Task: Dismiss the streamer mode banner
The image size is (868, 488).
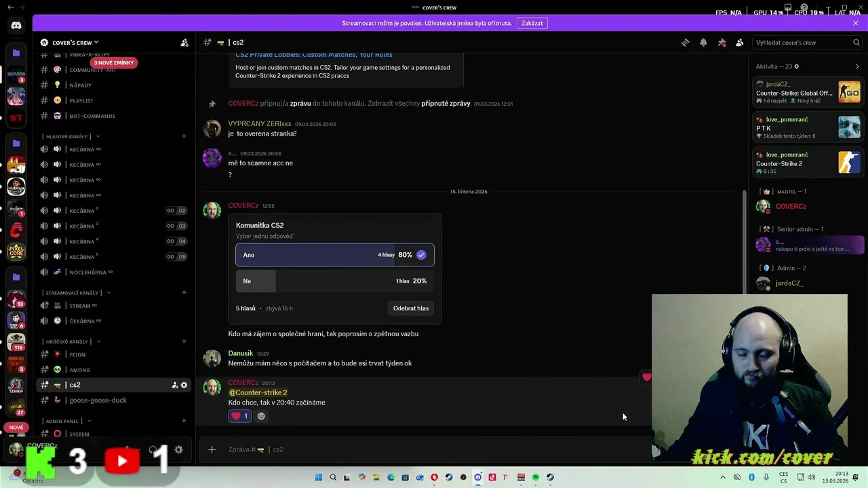Action: [856, 23]
